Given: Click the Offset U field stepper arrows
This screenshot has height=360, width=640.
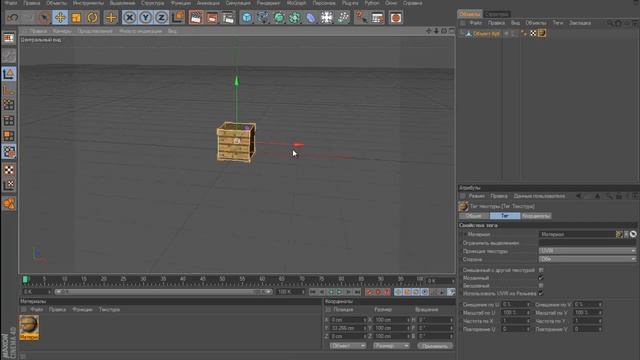Looking at the screenshot, I should coord(528,304).
